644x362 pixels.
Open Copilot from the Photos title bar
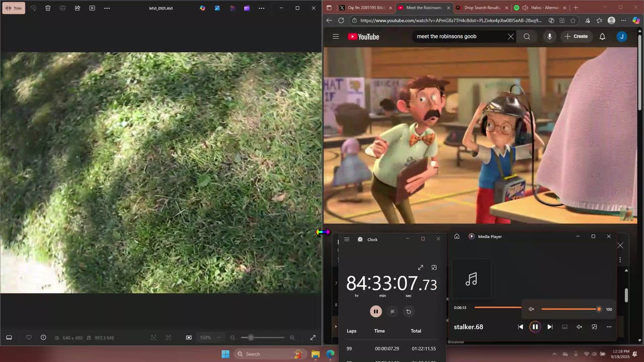(202, 8)
